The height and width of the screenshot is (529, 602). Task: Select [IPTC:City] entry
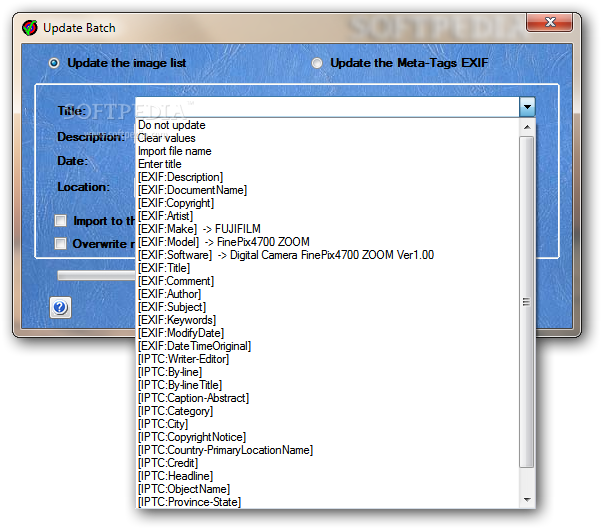coord(328,424)
